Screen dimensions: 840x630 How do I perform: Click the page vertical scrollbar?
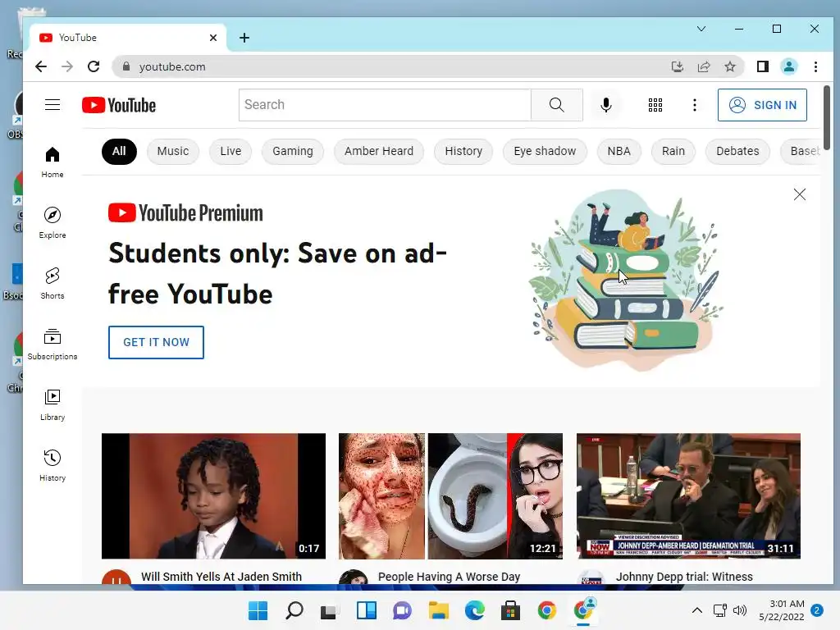[827, 118]
